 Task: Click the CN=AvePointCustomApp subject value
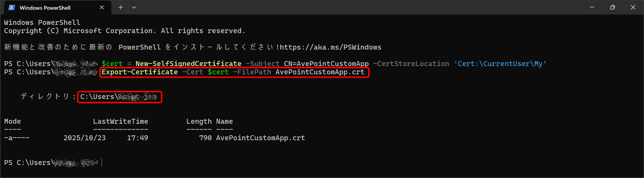[x=326, y=64]
